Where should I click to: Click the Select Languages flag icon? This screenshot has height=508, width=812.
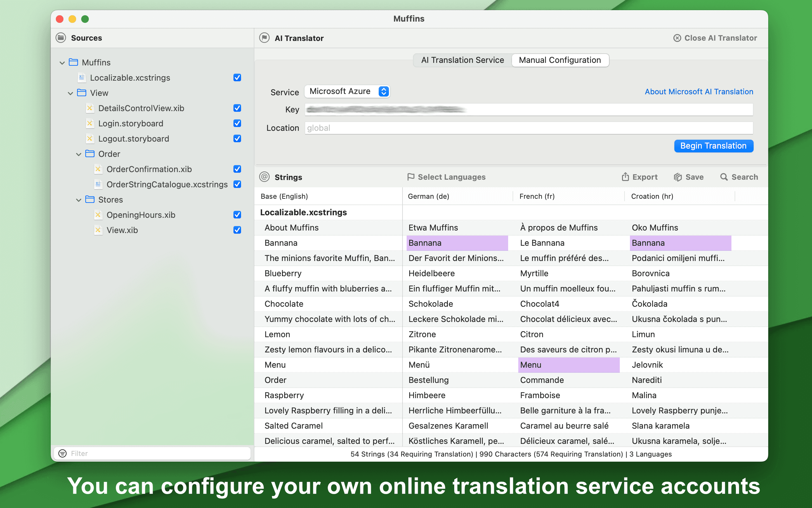click(x=411, y=177)
